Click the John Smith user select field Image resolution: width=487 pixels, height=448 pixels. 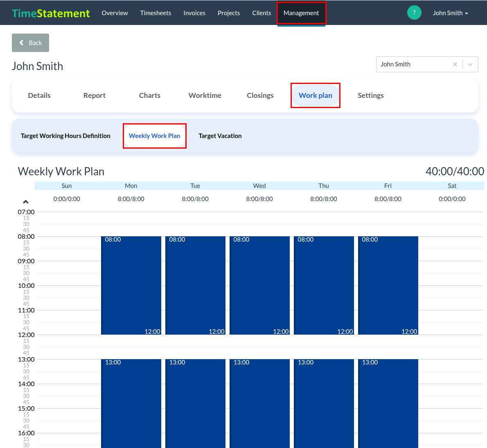[x=427, y=64]
